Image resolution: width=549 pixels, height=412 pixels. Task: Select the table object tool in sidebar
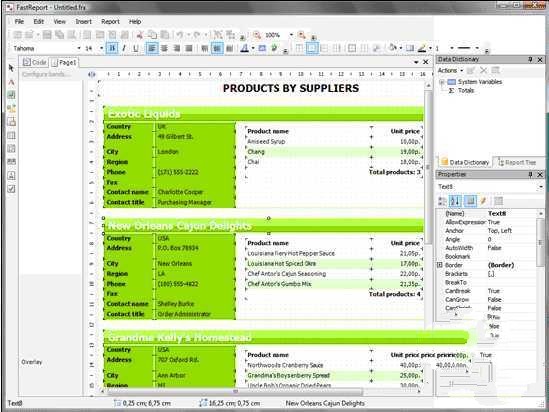click(11, 135)
